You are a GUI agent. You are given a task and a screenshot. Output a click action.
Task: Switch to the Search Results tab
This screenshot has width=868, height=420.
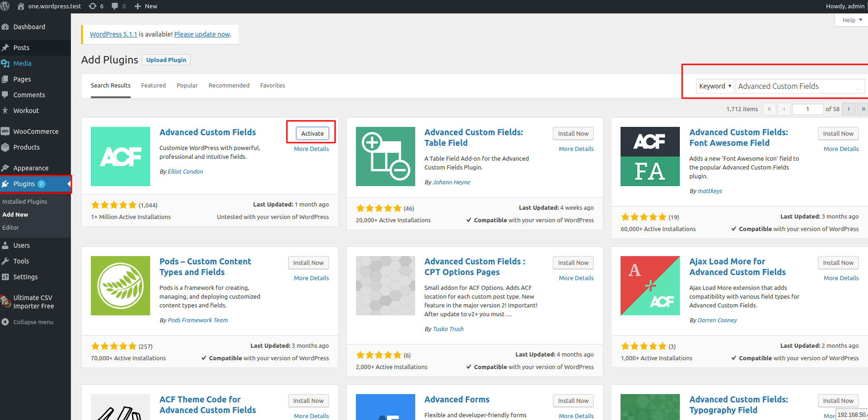(111, 86)
